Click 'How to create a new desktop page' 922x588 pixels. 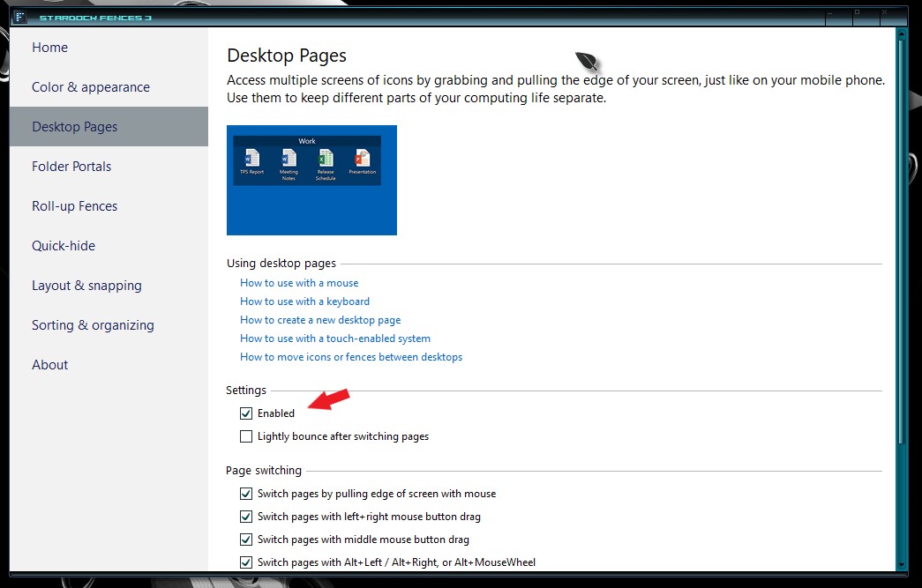point(320,320)
